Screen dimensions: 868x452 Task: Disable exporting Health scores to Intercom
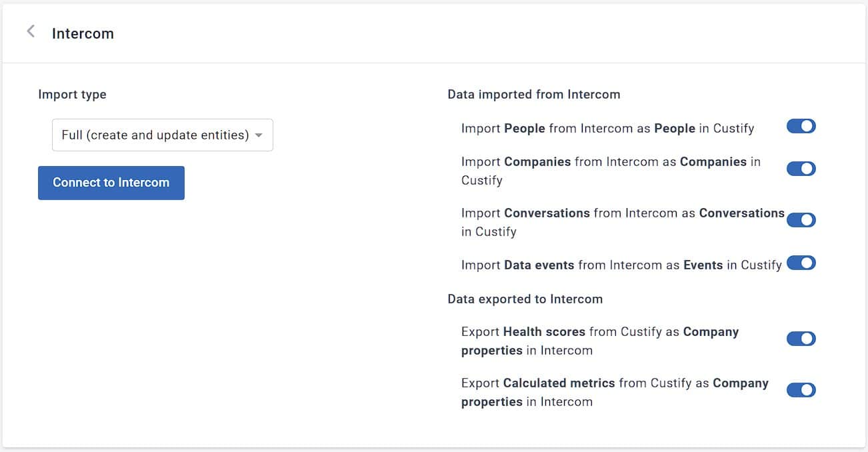click(x=801, y=339)
